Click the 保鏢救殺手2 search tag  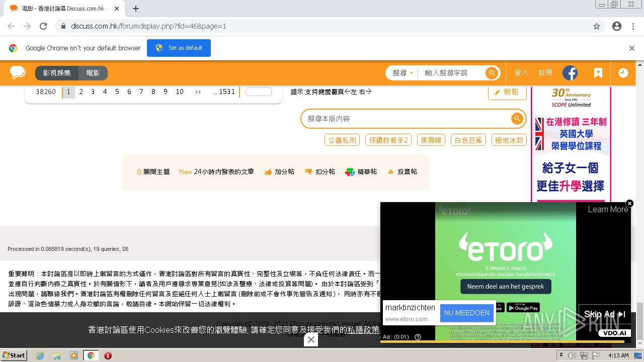[x=388, y=140]
